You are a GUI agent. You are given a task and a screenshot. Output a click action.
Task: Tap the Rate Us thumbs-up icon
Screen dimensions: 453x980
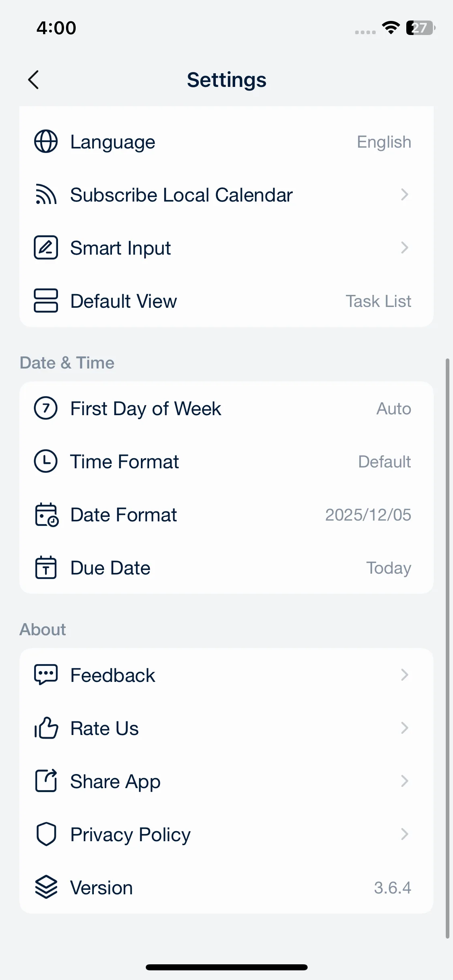click(46, 728)
